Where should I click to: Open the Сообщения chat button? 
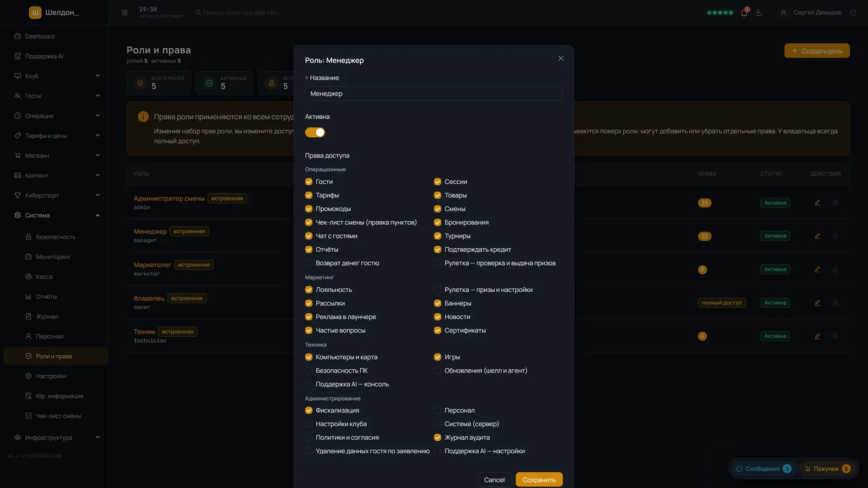(x=763, y=469)
